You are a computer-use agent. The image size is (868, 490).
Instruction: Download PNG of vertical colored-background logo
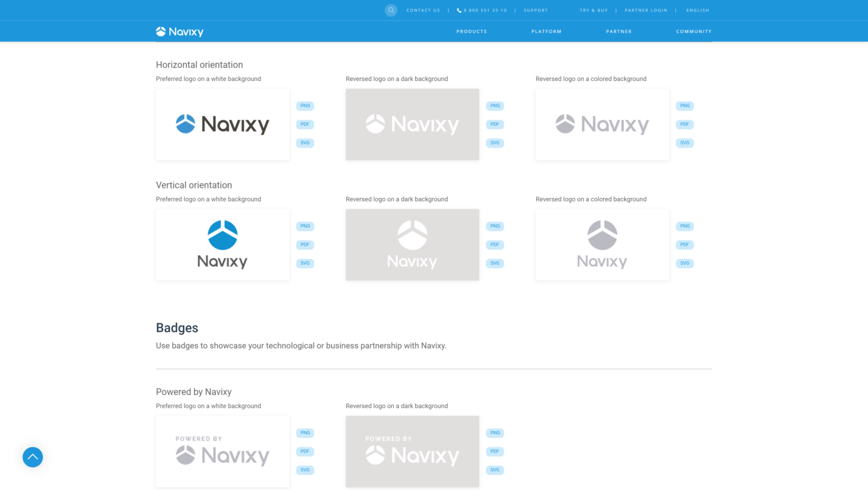pos(685,226)
